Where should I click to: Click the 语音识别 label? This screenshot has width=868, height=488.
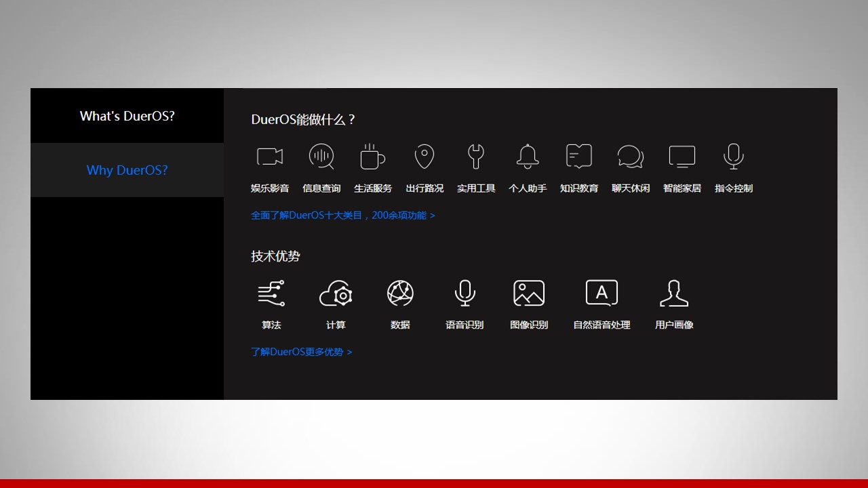tap(465, 325)
